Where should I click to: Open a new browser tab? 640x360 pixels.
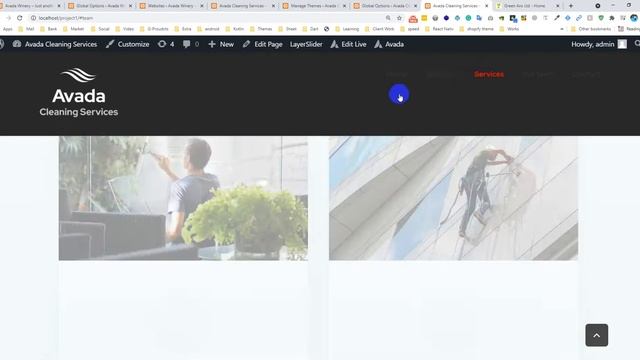click(x=571, y=6)
